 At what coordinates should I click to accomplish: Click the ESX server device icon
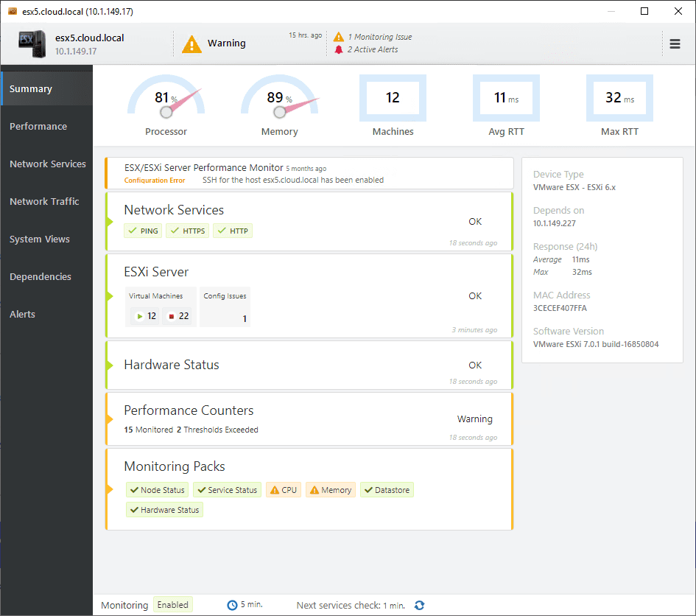(x=32, y=43)
